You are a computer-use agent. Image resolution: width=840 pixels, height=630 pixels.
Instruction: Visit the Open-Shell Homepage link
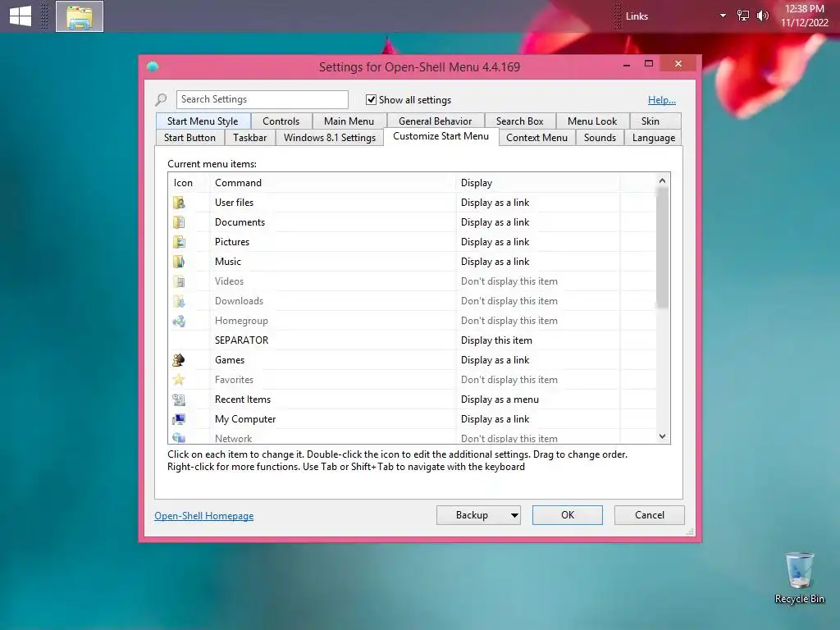tap(204, 516)
